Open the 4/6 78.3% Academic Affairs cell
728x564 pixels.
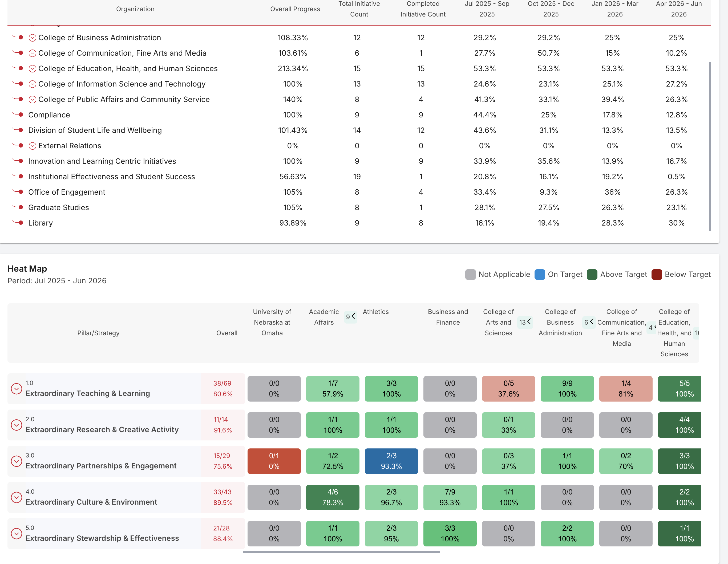coord(333,497)
